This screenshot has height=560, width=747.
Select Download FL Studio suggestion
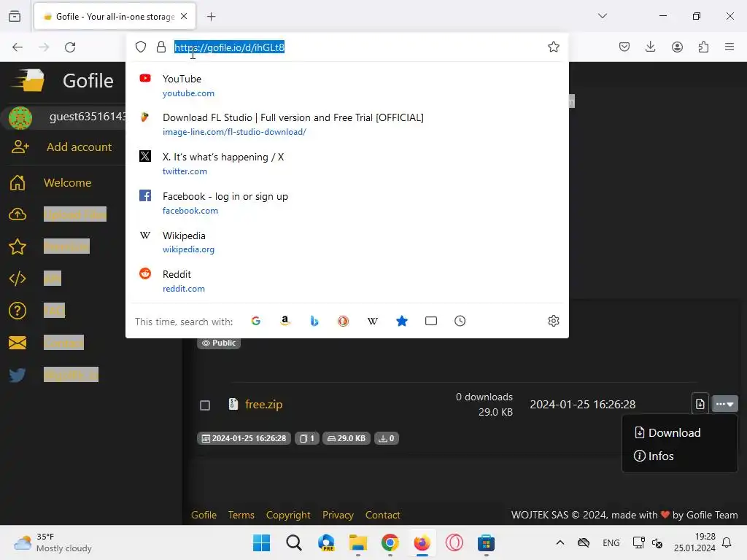[x=347, y=124]
